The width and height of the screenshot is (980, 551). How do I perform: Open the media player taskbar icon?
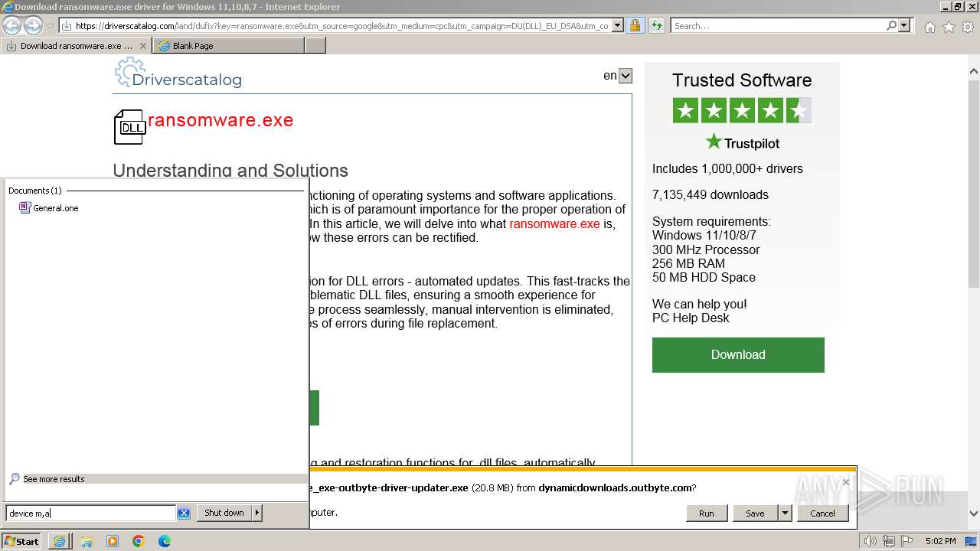[x=113, y=541]
